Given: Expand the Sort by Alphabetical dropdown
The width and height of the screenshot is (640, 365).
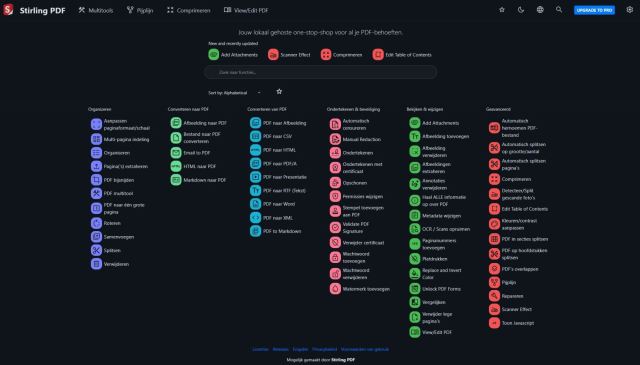Looking at the screenshot, I should click(x=235, y=93).
